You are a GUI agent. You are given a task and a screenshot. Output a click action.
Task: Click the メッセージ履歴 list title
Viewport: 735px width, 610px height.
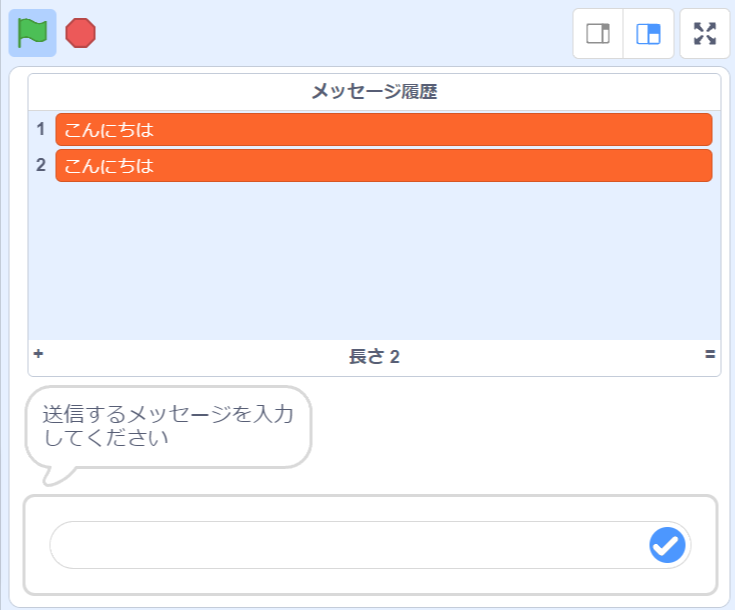coord(374,92)
